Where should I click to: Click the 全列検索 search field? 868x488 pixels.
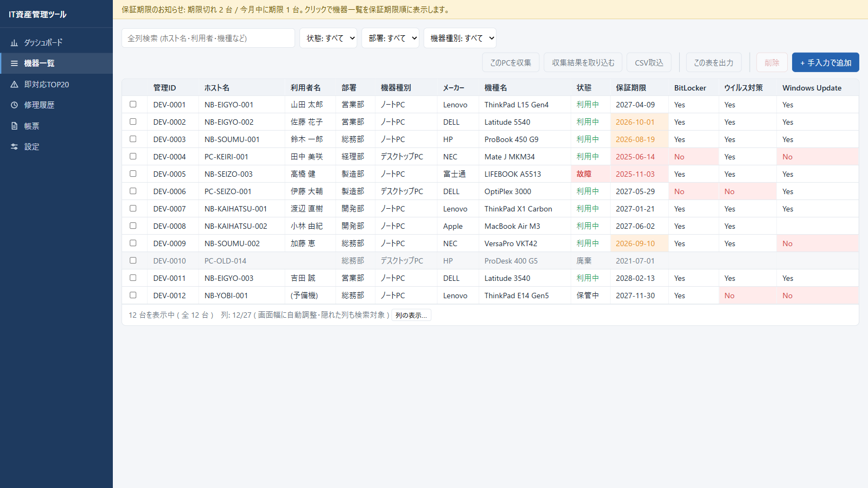208,38
